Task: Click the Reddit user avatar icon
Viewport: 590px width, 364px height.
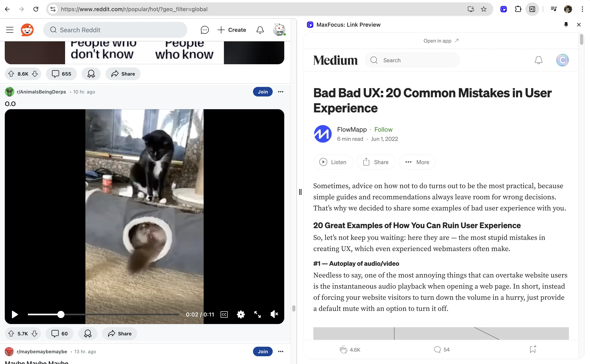Action: (279, 29)
